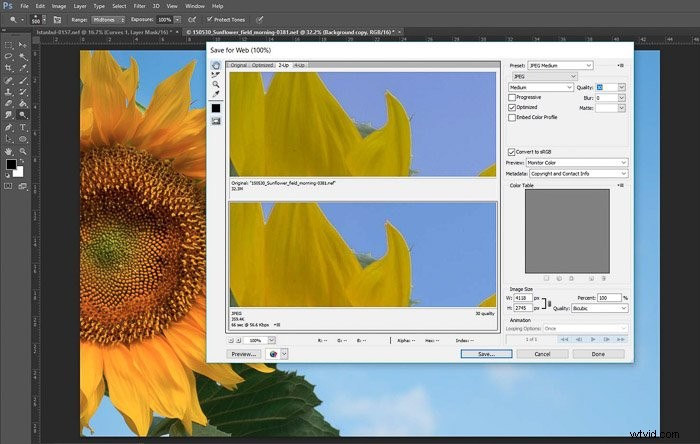
Task: Select the Ellipse shape tool
Action: click(x=22, y=139)
